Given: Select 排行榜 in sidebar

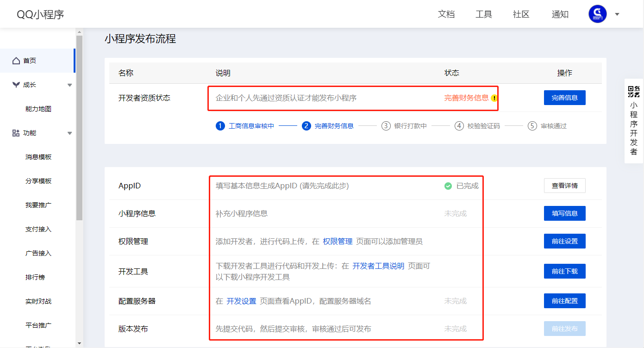Looking at the screenshot, I should [35, 277].
